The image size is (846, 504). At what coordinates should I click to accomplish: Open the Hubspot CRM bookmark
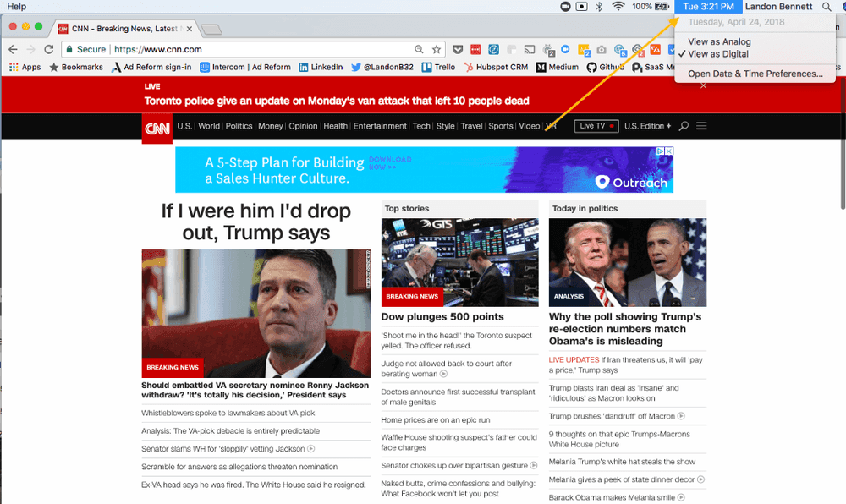[496, 67]
